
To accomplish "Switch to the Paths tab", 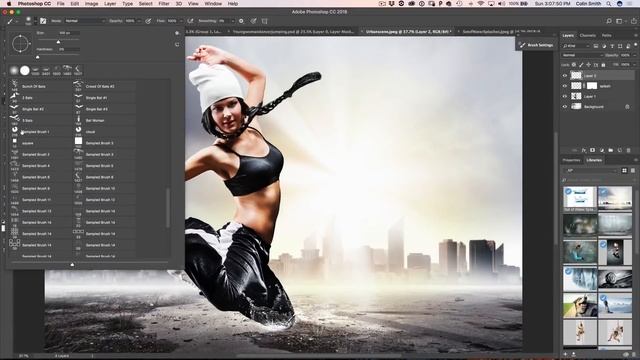I will coord(607,36).
